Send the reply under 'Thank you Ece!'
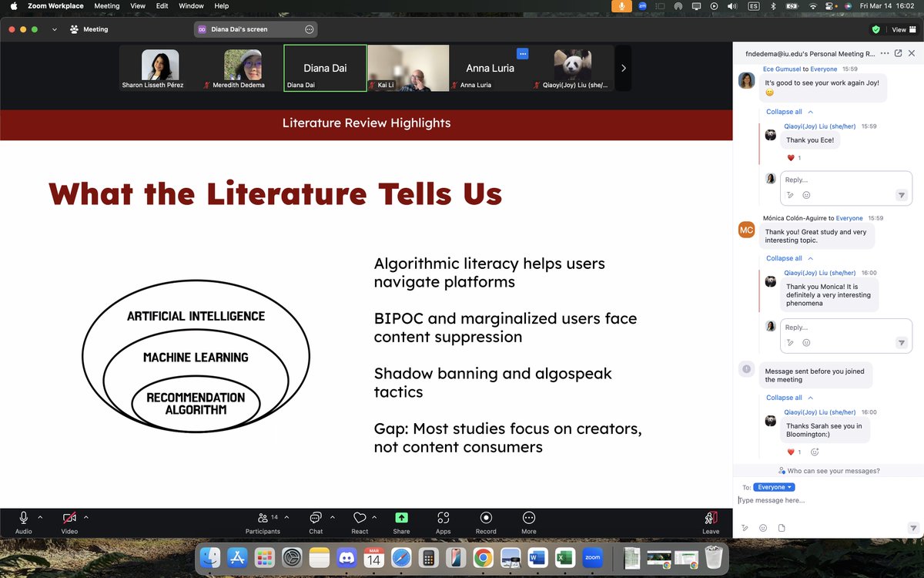 click(902, 196)
